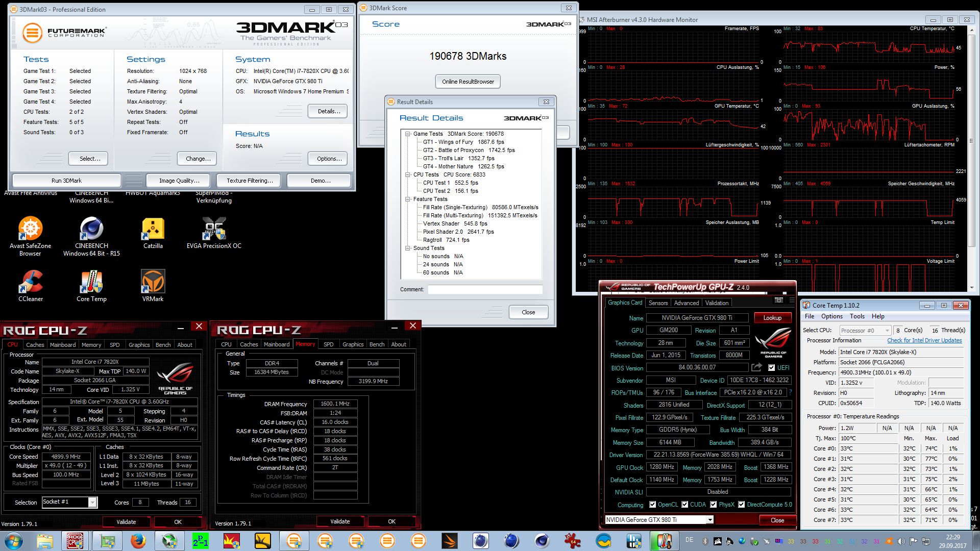Click the Action Center flag tray icon
This screenshot has width=980, height=551.
pos(913,541)
